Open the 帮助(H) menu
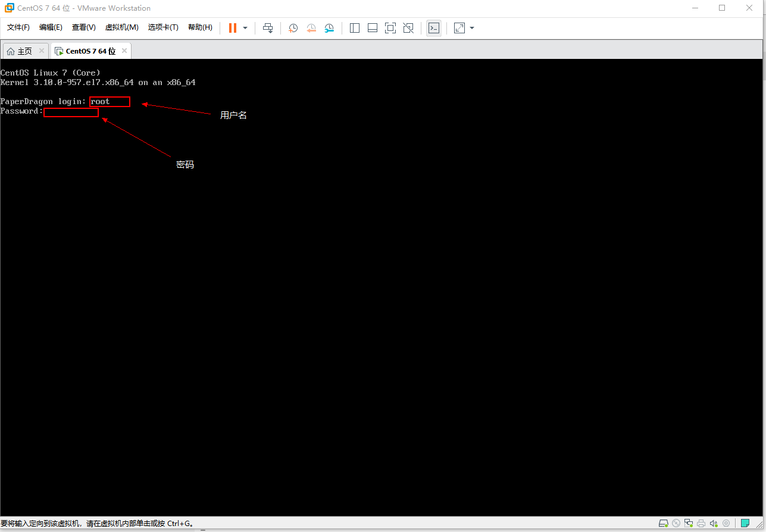Viewport: 766px width, 532px height. tap(200, 27)
